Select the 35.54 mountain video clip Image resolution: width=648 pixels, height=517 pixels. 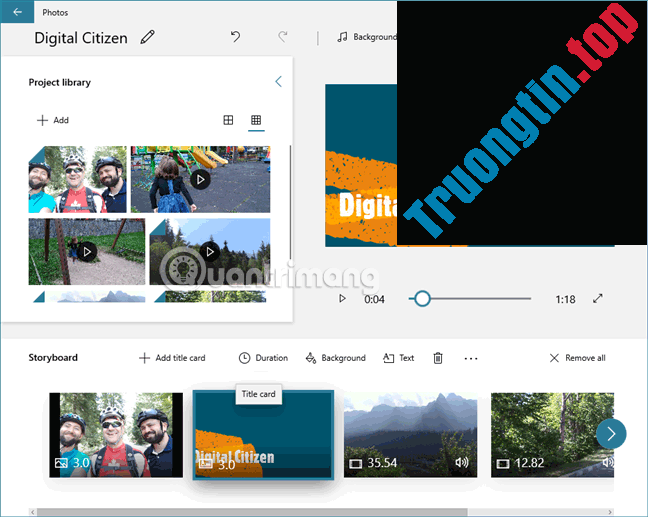coord(410,435)
